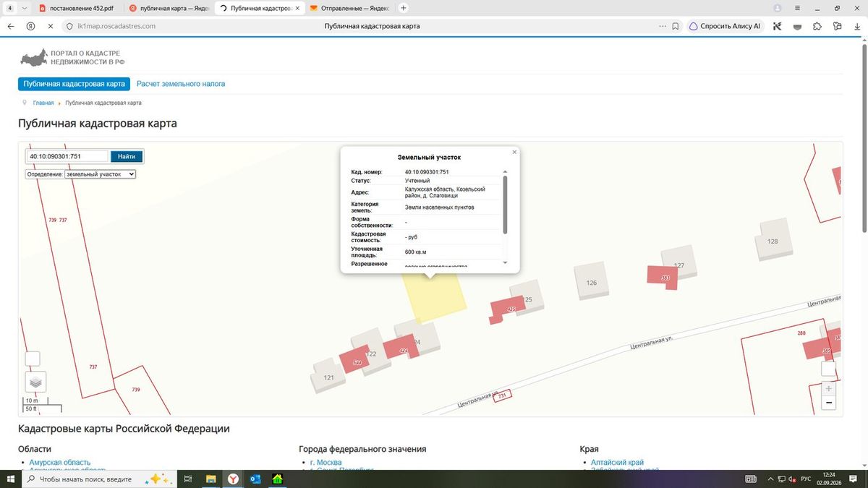Open Расчет земельного налога menu link
868x488 pixels.
click(181, 84)
